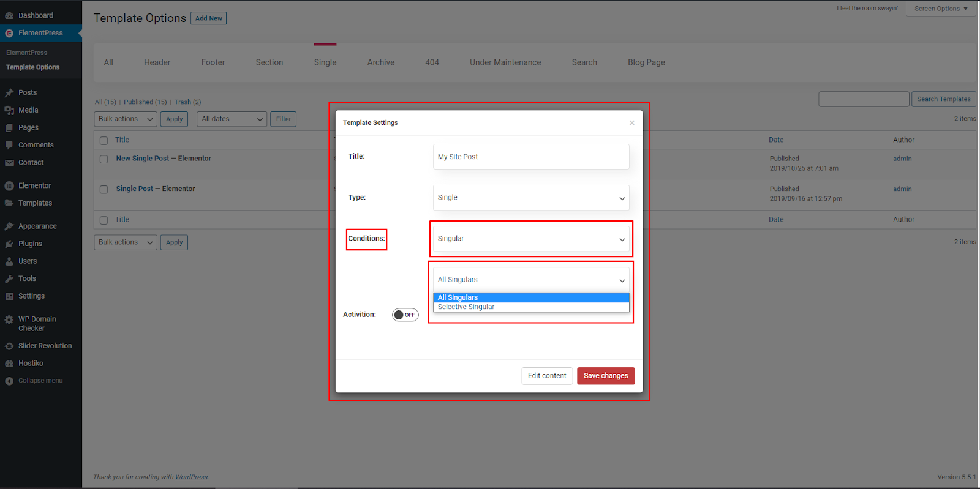Switch to the Search tab
This screenshot has width=980, height=489.
584,62
